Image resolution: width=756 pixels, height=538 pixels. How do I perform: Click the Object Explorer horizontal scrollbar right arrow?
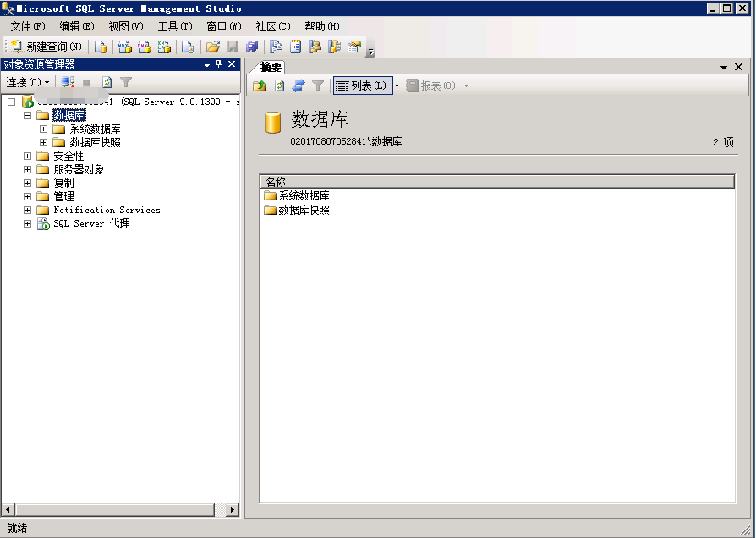tap(233, 509)
